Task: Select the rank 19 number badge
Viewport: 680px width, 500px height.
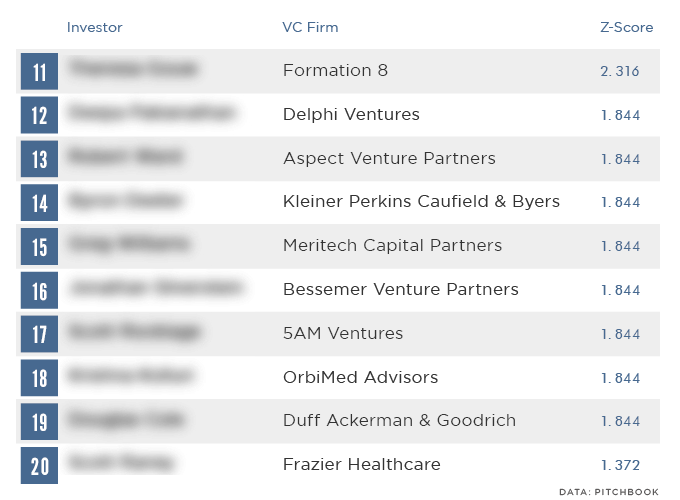Action: (39, 422)
